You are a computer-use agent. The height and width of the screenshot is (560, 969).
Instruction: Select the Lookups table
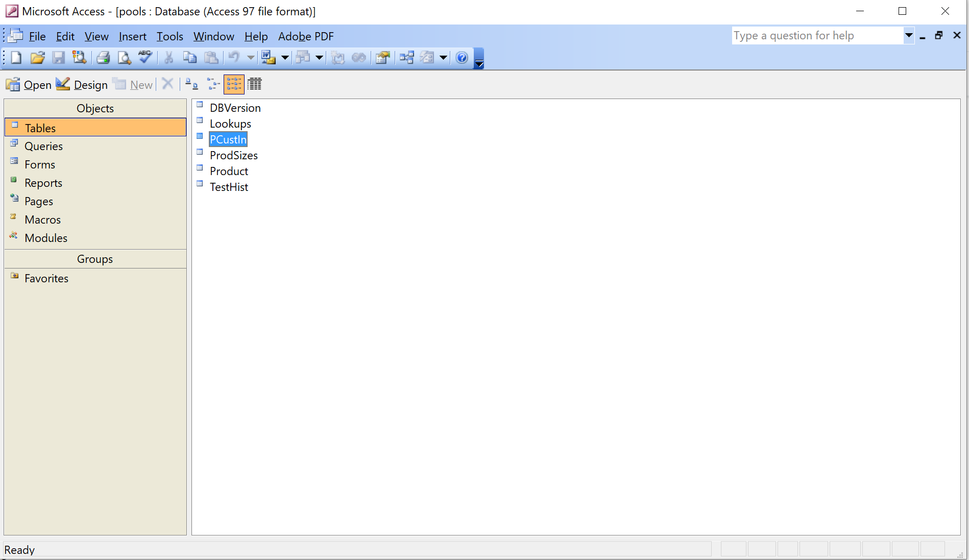pyautogui.click(x=230, y=124)
